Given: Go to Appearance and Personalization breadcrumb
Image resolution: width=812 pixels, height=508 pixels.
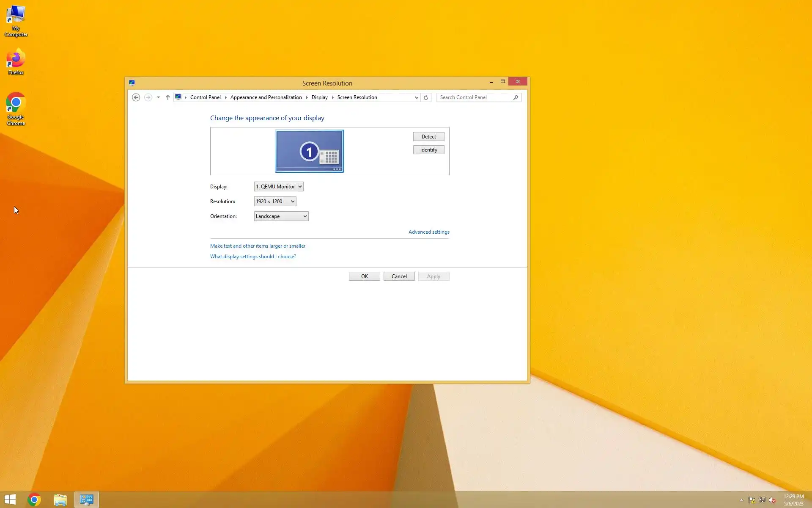Looking at the screenshot, I should pos(266,97).
